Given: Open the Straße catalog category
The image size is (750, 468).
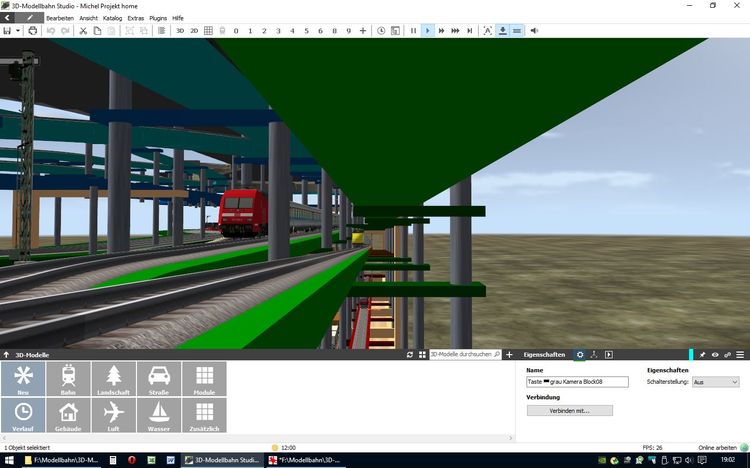Looking at the screenshot, I should pos(159,379).
